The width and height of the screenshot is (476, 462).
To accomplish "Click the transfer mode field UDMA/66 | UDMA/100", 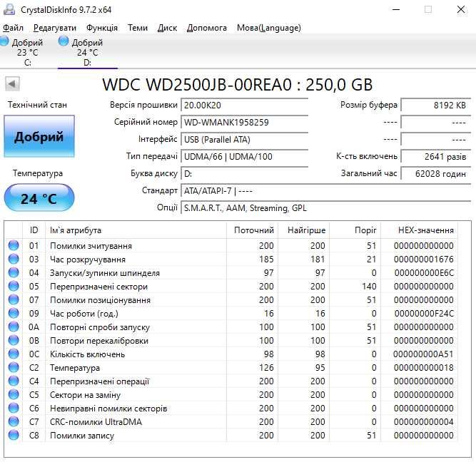I will point(244,156).
